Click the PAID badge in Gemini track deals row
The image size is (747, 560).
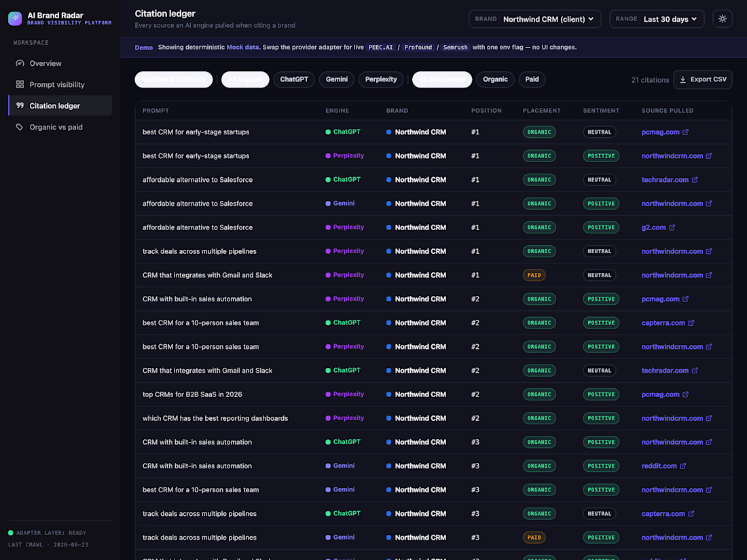[x=534, y=538]
